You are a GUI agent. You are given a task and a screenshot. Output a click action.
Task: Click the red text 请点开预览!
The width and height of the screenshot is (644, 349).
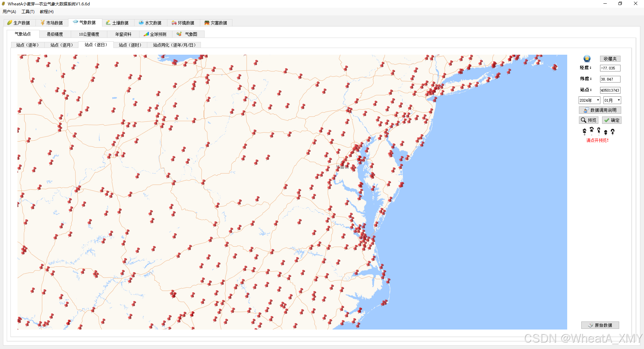[597, 140]
